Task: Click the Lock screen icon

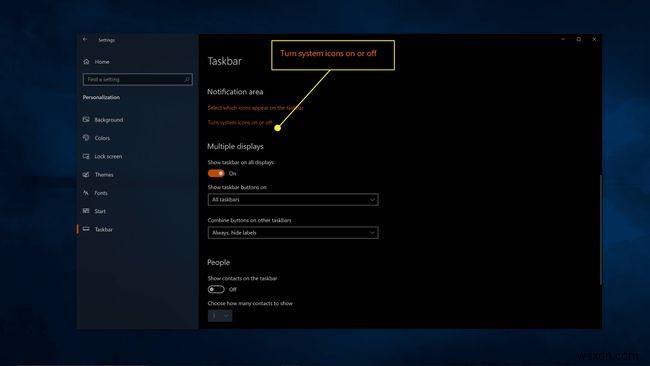Action: click(x=86, y=156)
